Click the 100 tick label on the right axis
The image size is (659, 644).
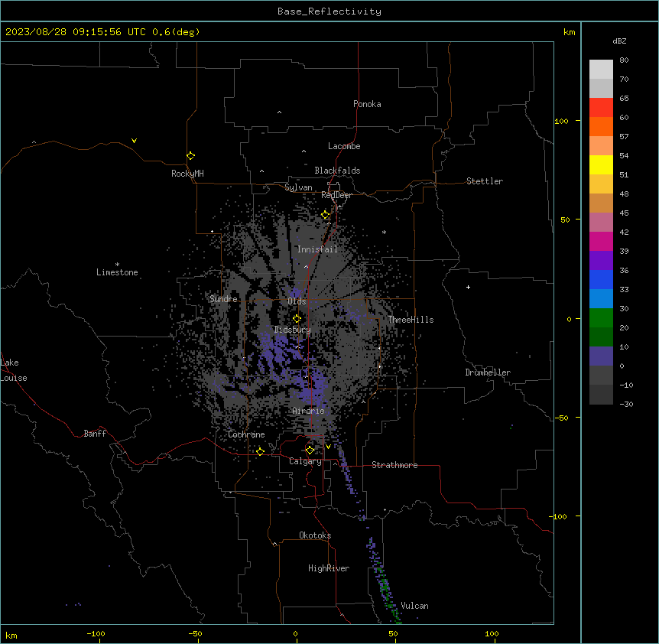[x=561, y=121]
